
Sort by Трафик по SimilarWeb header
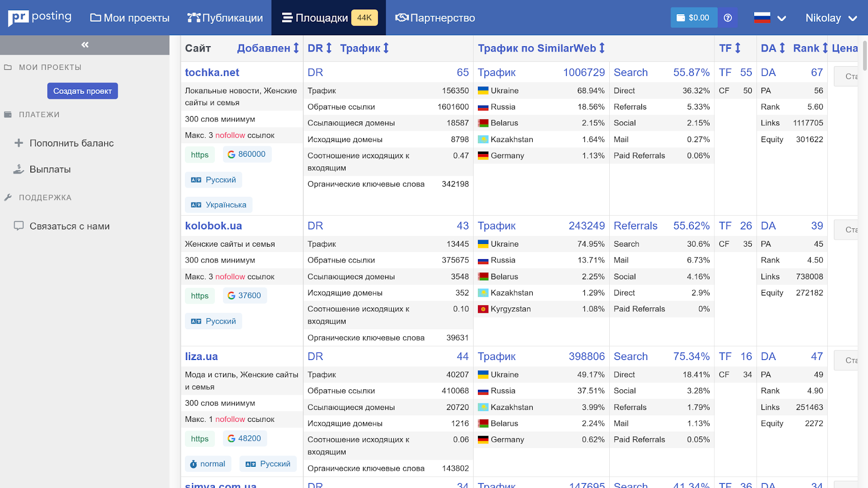click(541, 48)
